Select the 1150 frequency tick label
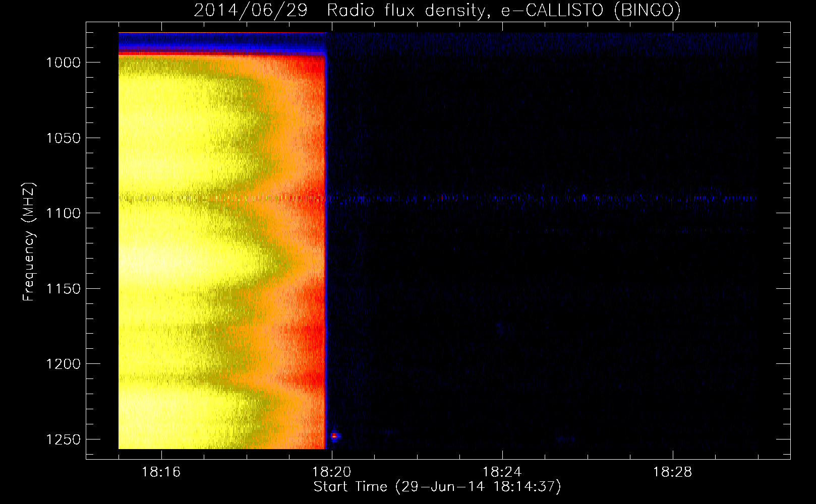Image resolution: width=816 pixels, height=504 pixels. [63, 289]
